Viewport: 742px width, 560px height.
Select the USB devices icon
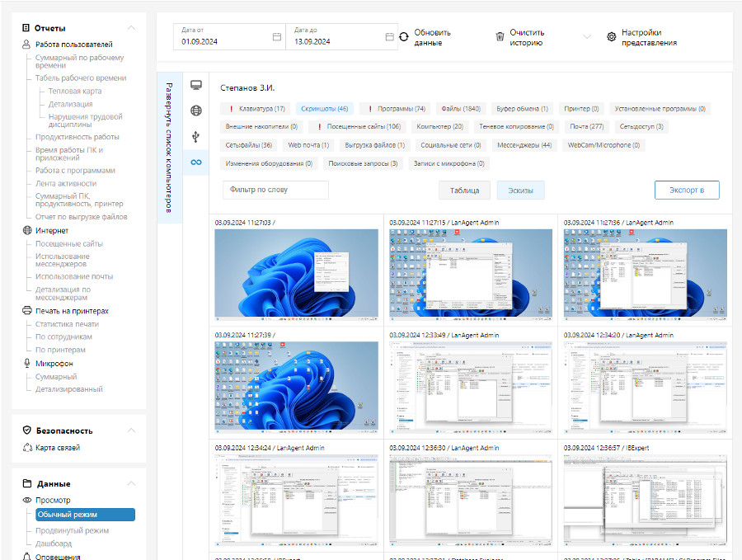195,136
